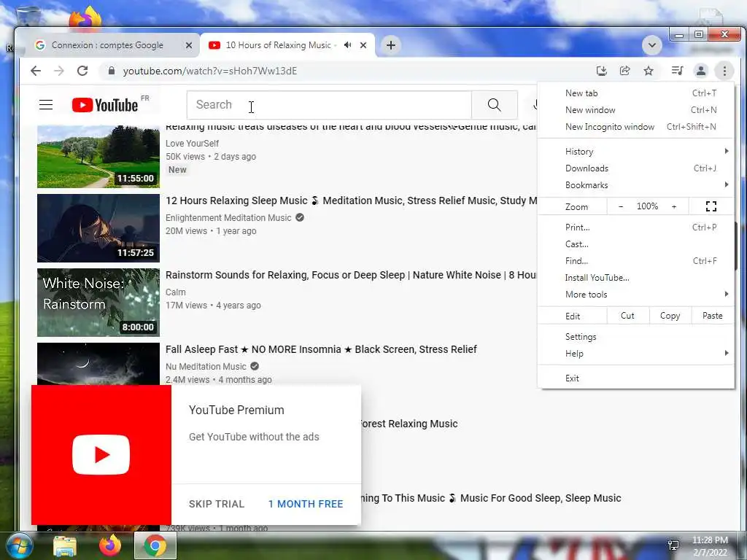Open the Enlightenment Meditation Music channel
747x560 pixels.
tap(228, 217)
